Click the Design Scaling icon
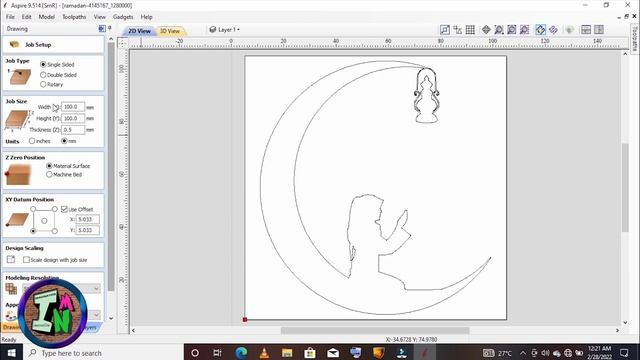Viewport: 640px width, 360px height. [x=11, y=260]
